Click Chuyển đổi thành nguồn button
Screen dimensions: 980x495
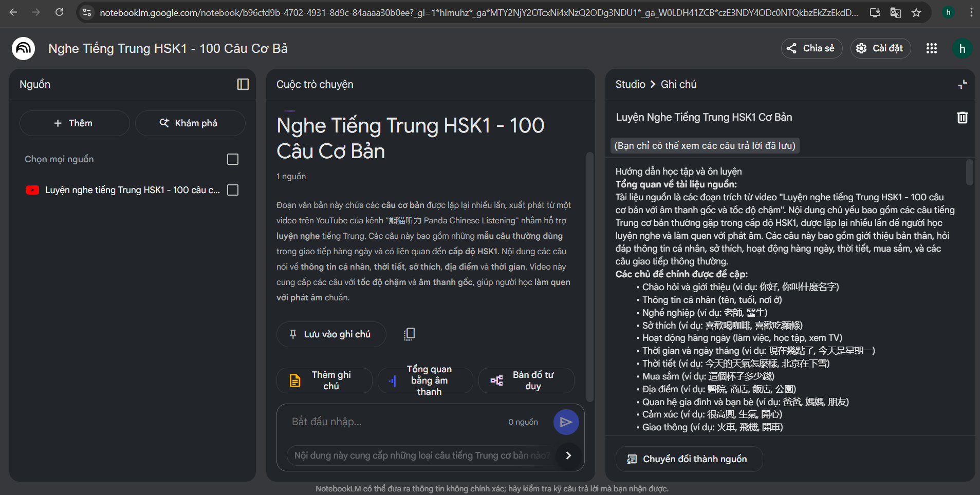(x=689, y=459)
